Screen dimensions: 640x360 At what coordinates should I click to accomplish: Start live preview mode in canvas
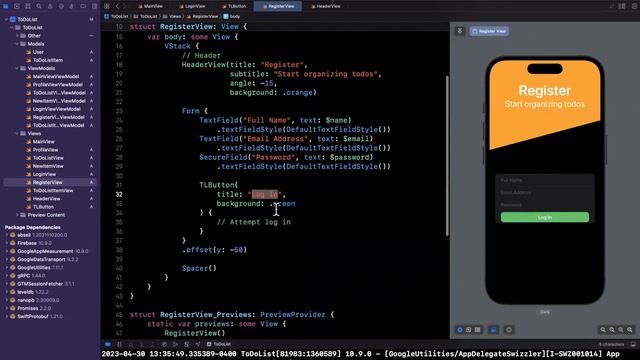point(460,329)
